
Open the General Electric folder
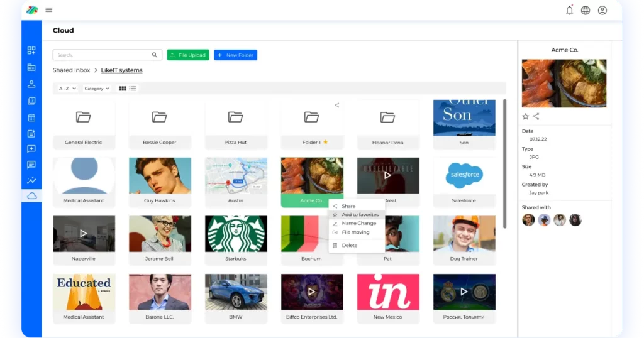pos(84,124)
